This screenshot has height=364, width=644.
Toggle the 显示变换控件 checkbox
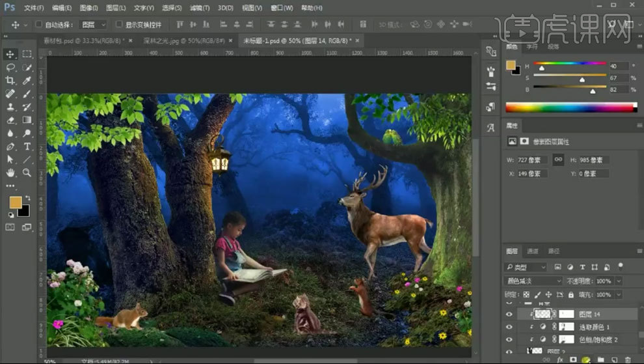(118, 24)
